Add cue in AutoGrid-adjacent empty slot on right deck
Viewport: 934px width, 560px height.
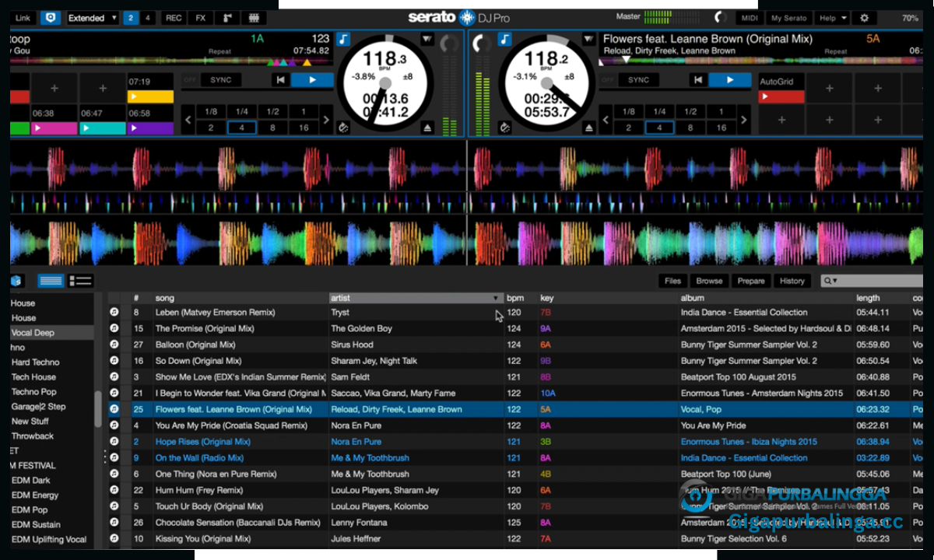coord(829,89)
